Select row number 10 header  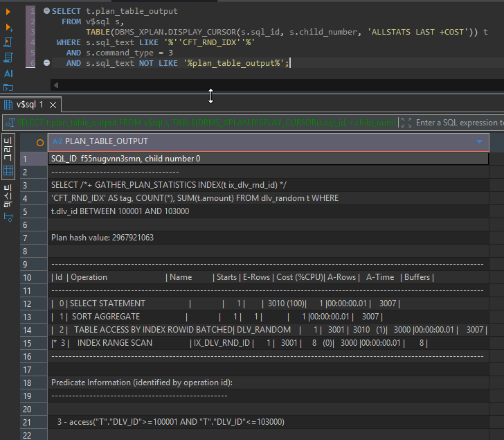pos(34,277)
